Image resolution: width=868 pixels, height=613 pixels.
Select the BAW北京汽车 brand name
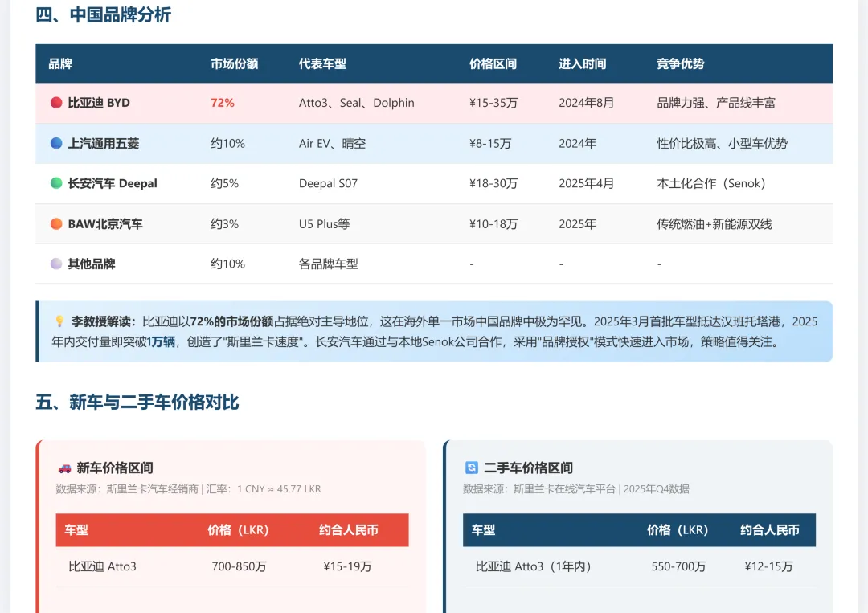point(105,223)
